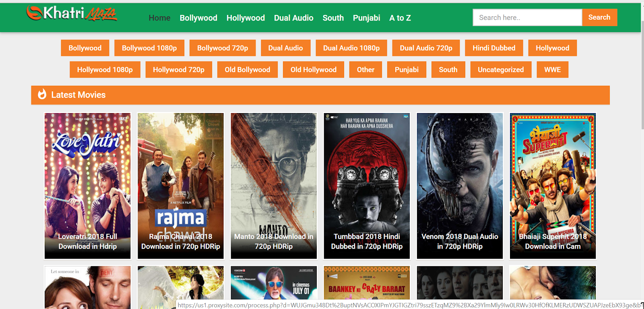Select the South category button
This screenshot has height=309, width=644.
[448, 70]
